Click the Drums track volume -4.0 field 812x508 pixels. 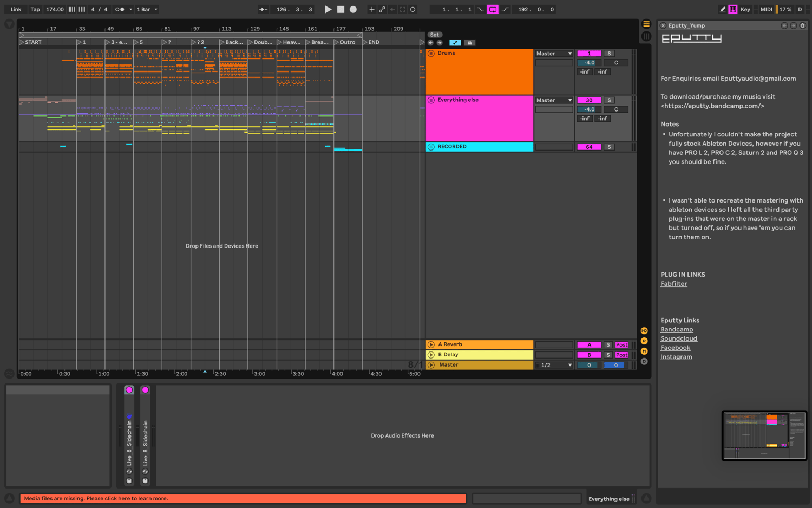click(589, 63)
